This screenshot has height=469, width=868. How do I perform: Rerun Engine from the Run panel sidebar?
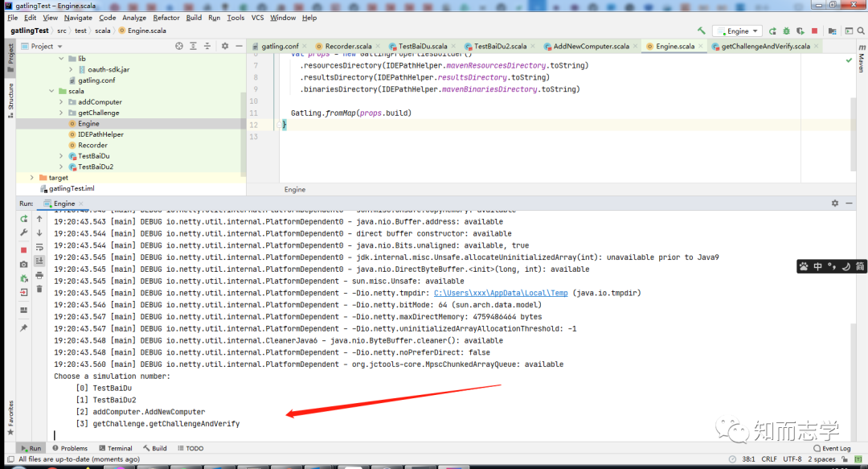coord(24,219)
